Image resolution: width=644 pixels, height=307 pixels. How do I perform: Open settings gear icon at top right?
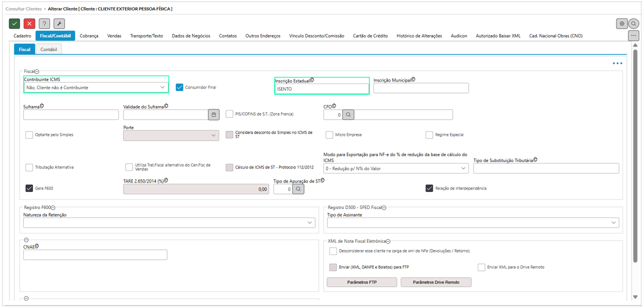pos(622,23)
